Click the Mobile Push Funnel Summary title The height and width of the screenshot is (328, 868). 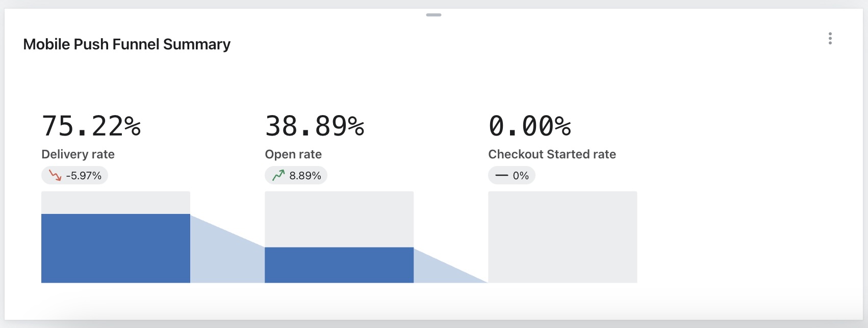[126, 44]
